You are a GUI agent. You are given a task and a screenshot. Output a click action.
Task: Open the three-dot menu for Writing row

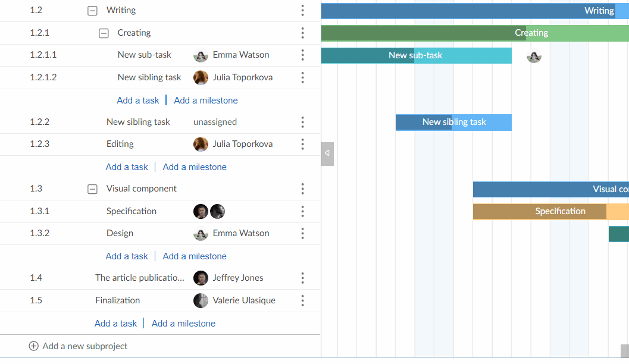302,11
